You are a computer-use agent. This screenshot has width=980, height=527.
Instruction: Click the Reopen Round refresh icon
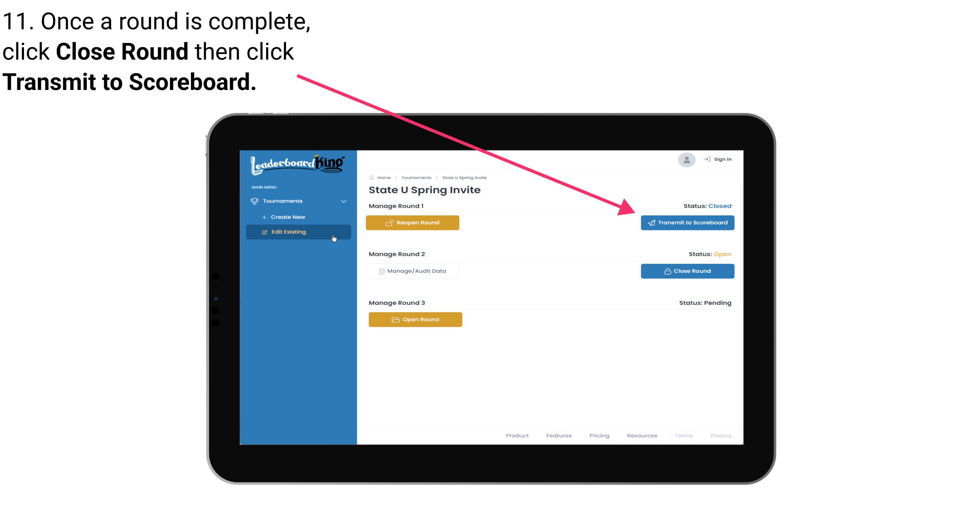click(x=390, y=223)
